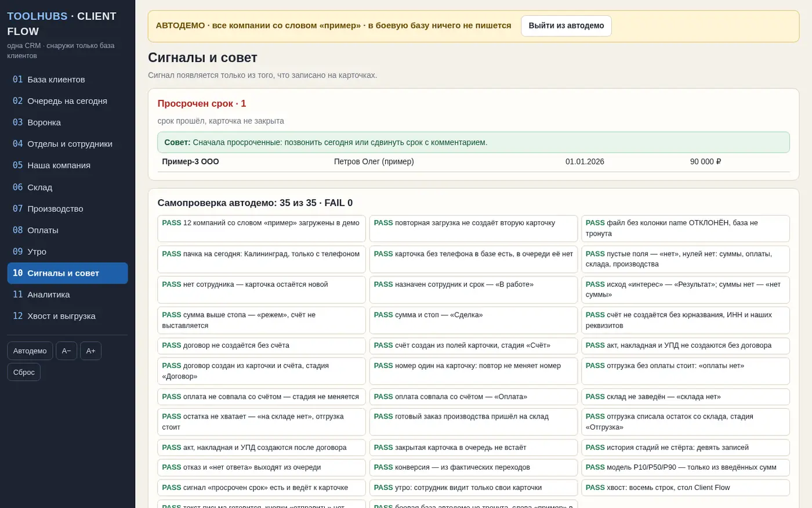This screenshot has height=508, width=812.
Task: Select «Отделы и сотрудники» in sidebar
Action: pyautogui.click(x=67, y=144)
